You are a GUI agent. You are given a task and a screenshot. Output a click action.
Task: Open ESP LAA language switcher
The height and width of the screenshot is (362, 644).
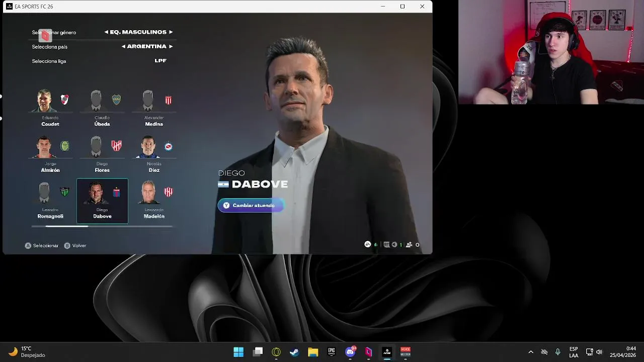point(574,352)
